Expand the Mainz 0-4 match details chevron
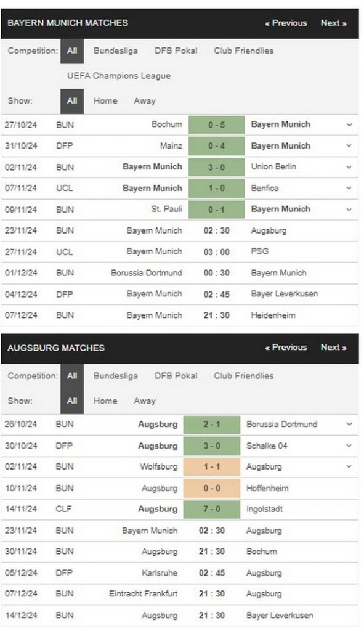Image resolution: width=364 pixels, height=631 pixels. 349,145
